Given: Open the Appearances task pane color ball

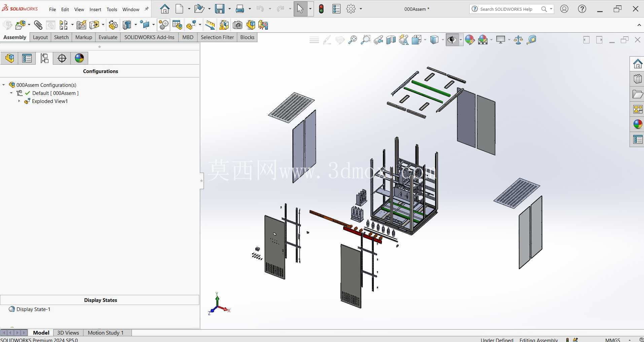Looking at the screenshot, I should [x=638, y=124].
